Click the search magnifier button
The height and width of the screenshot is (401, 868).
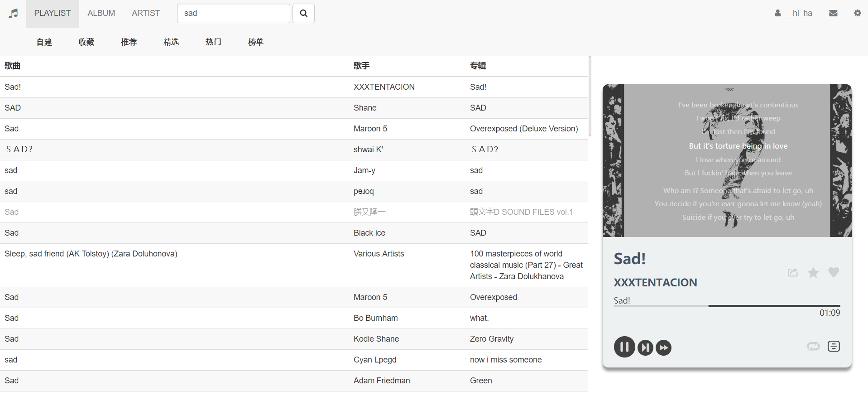(303, 13)
